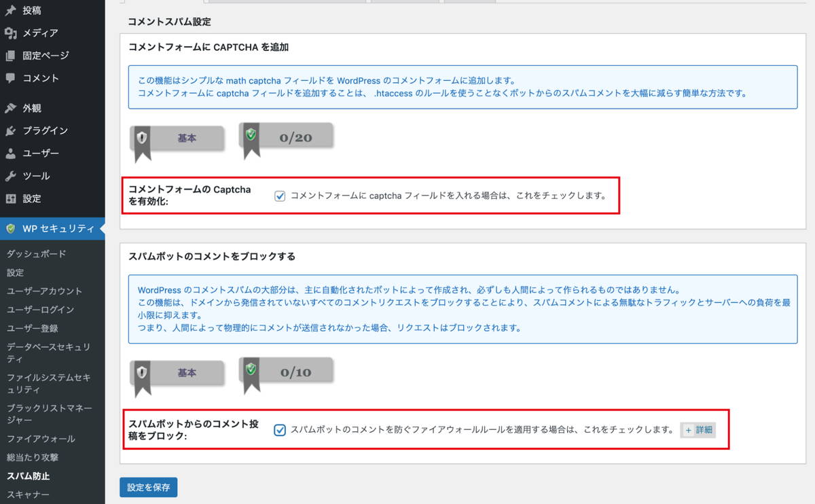Screen dimensions: 815x504
Task: Select the 外観 appearance brush icon
Action: coord(10,107)
